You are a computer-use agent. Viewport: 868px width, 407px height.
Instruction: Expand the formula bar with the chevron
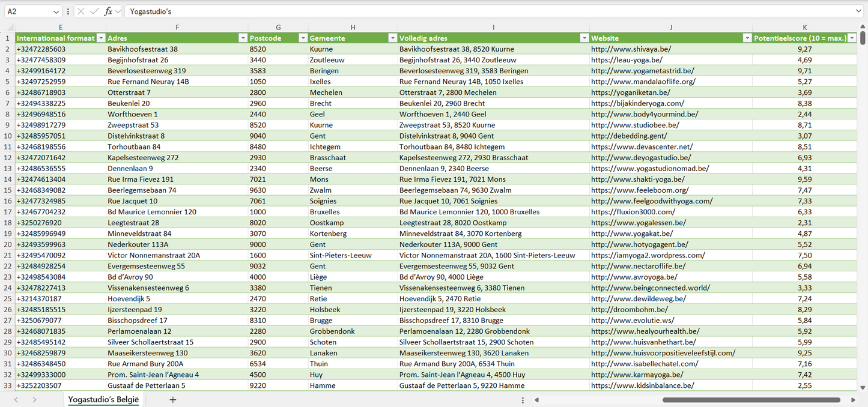click(x=858, y=11)
